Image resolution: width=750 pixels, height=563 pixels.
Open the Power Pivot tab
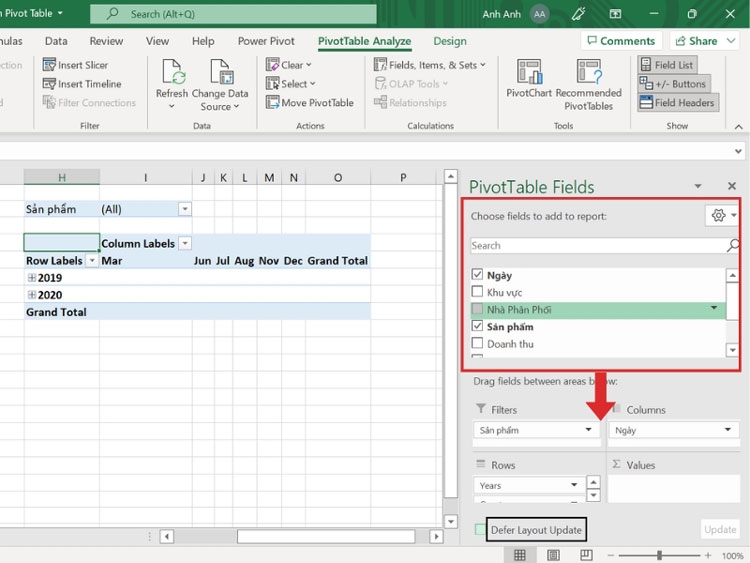[x=266, y=41]
